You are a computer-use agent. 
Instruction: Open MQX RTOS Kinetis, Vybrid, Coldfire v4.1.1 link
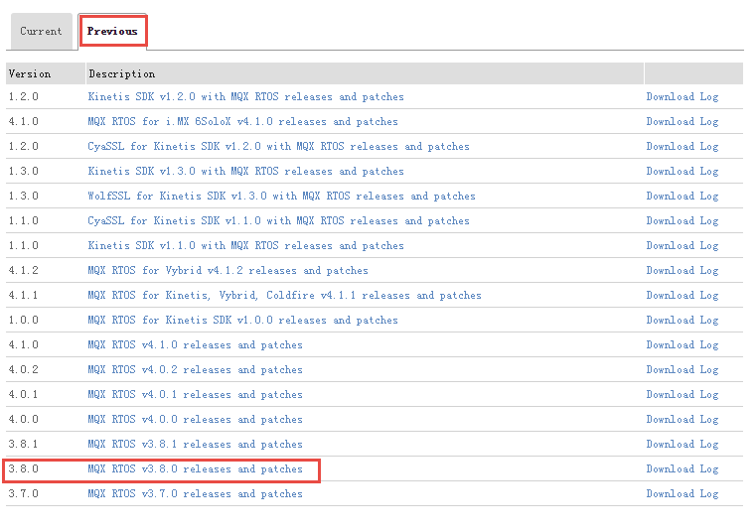[x=284, y=296]
